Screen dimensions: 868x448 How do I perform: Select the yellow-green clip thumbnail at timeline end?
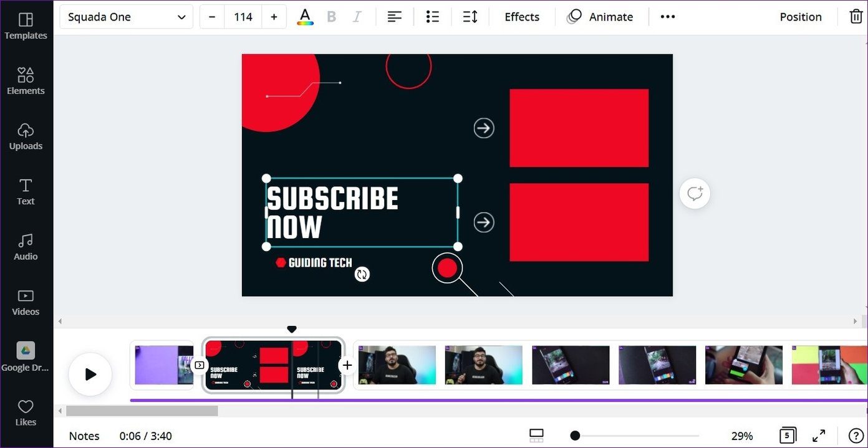(x=829, y=365)
